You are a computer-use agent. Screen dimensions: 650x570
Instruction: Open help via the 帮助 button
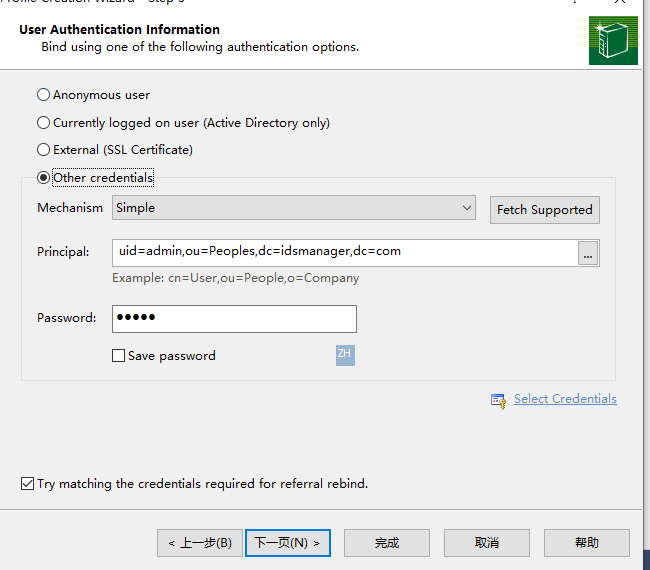[587, 543]
